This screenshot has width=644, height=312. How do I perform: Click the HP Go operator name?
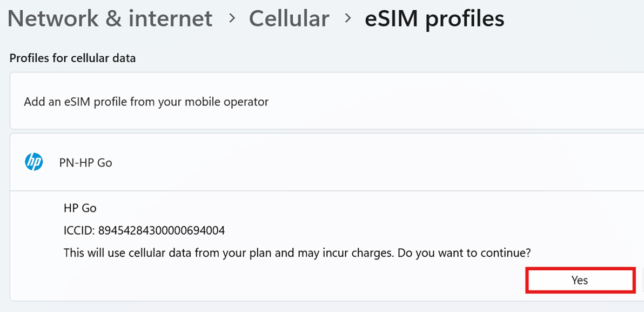(80, 208)
